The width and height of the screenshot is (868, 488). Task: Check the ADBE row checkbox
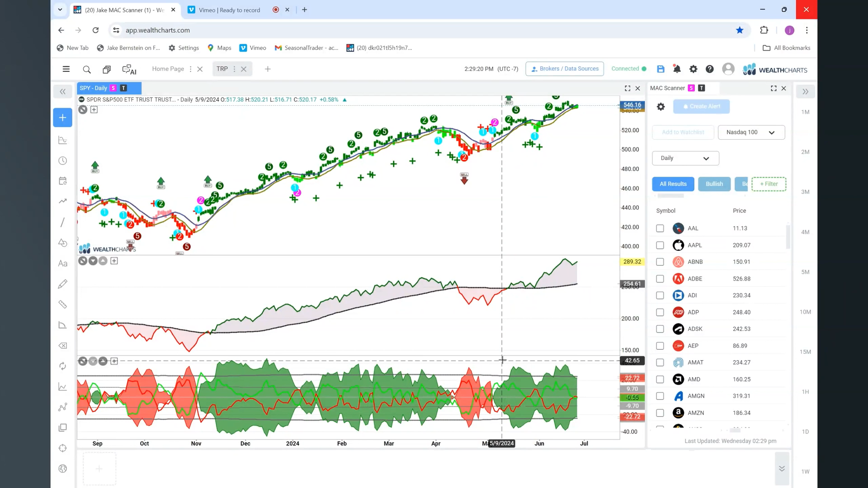tap(660, 279)
